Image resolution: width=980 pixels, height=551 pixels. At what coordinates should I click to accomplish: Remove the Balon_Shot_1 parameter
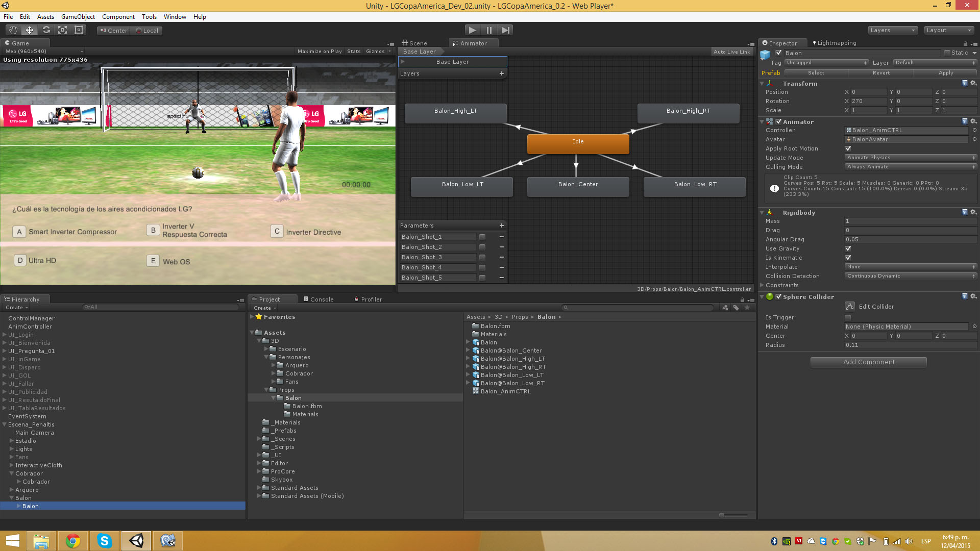(x=502, y=237)
